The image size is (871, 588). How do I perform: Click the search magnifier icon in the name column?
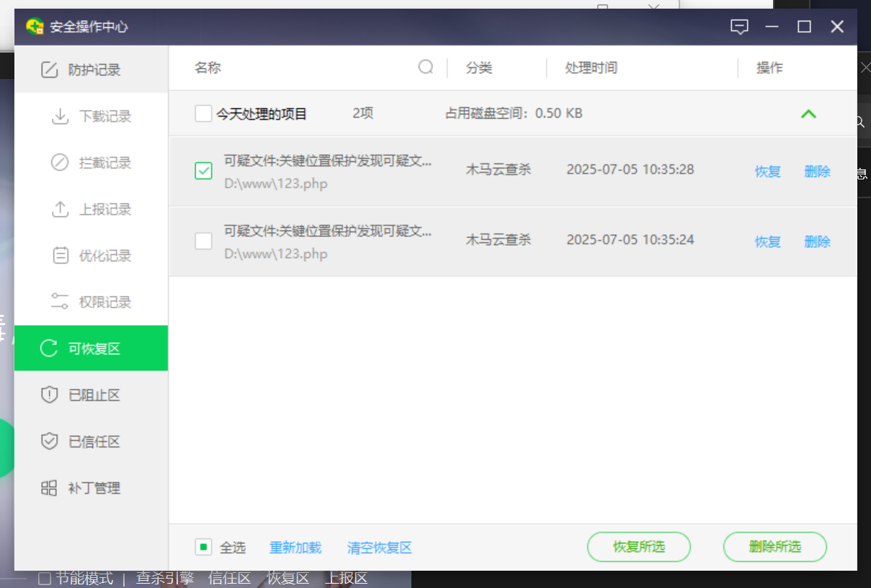(426, 67)
